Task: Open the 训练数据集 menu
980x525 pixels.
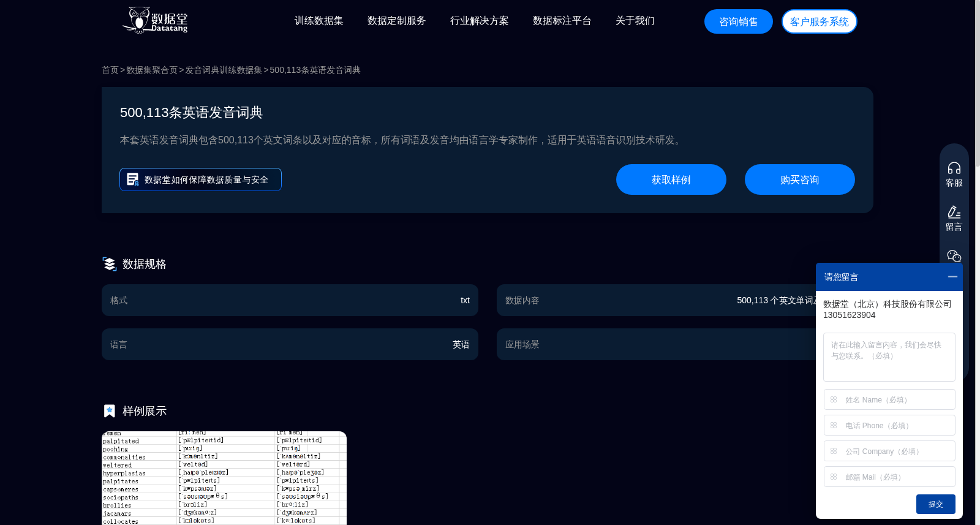Action: tap(319, 21)
